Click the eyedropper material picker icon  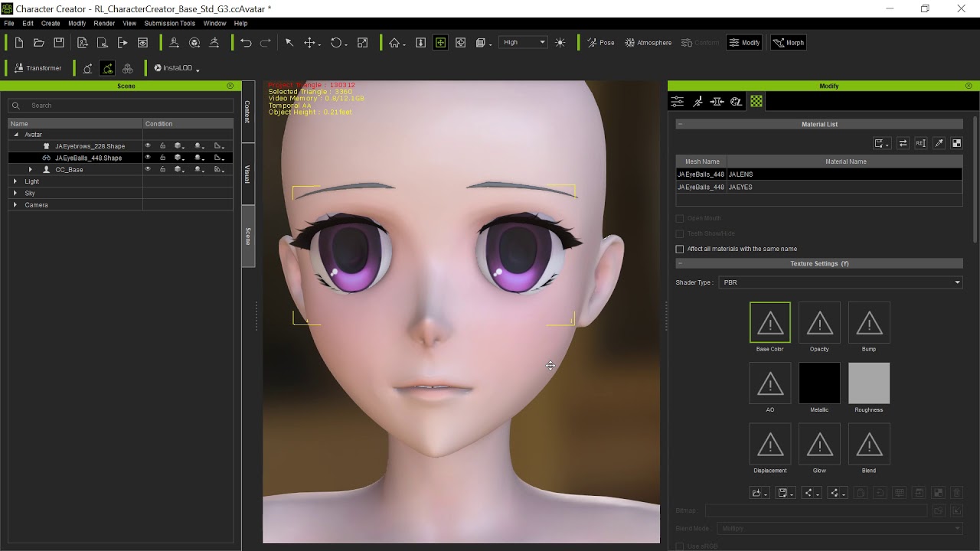939,143
